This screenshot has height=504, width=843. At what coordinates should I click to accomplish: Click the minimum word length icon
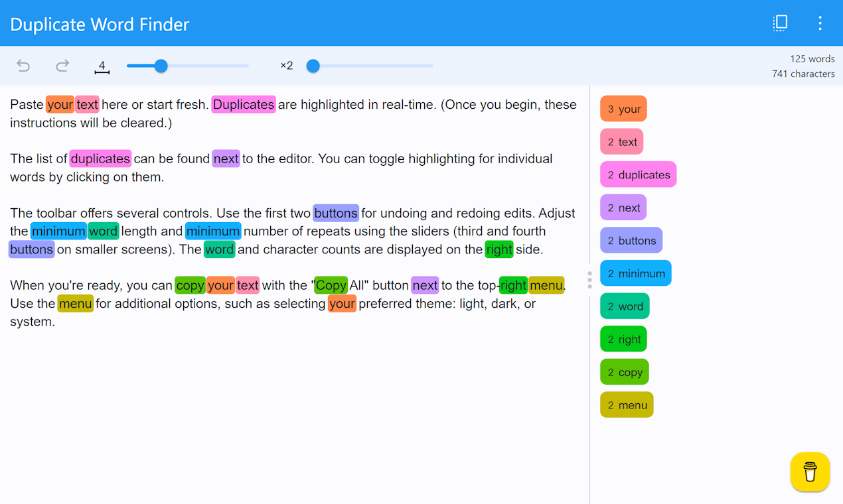click(x=102, y=66)
